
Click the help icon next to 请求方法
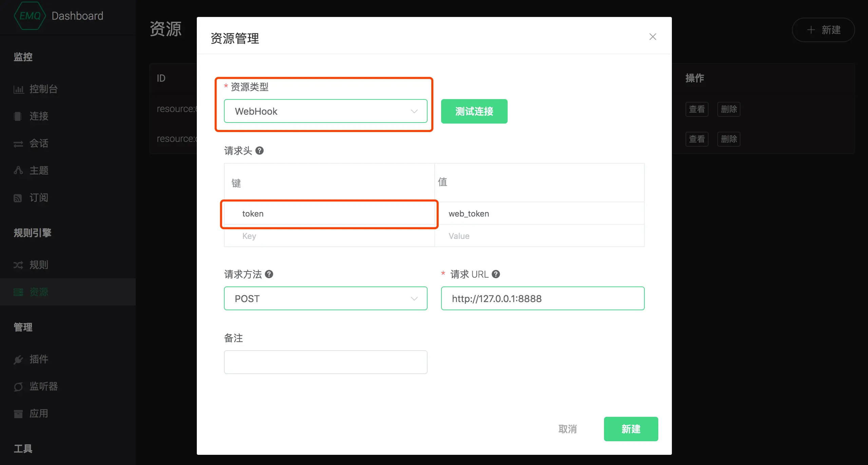[269, 274]
